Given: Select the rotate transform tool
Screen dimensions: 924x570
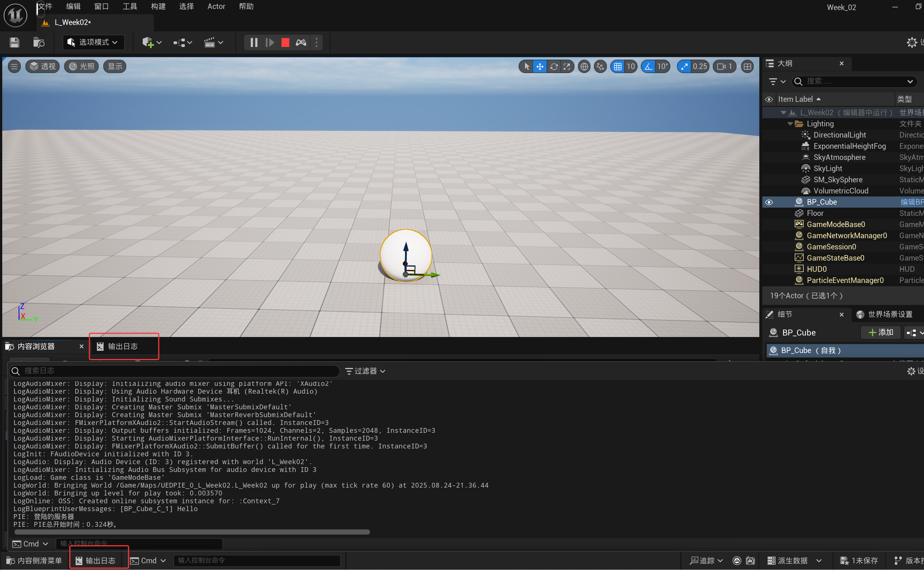Looking at the screenshot, I should (554, 67).
